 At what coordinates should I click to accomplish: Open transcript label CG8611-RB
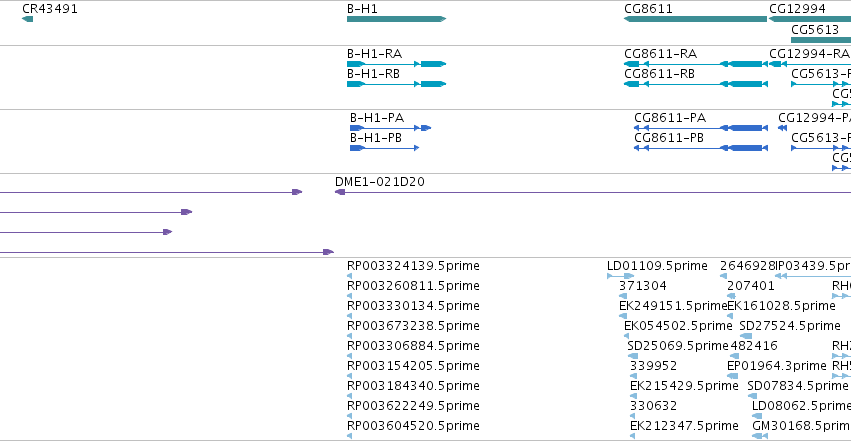point(659,74)
